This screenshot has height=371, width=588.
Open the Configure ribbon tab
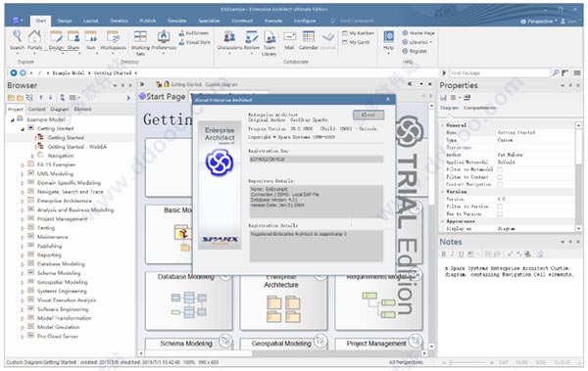click(x=305, y=21)
